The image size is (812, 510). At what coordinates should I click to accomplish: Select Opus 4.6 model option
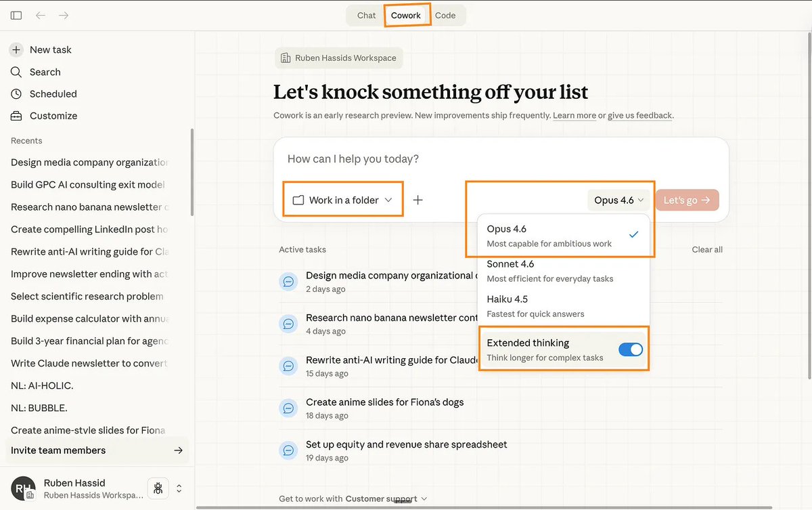point(563,236)
